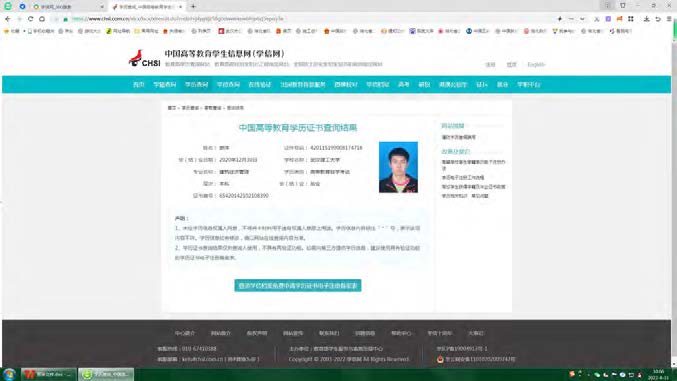Viewport: 677px width, 381px height.
Task: Click the home icon in the browser toolbar
Action: 42,19
